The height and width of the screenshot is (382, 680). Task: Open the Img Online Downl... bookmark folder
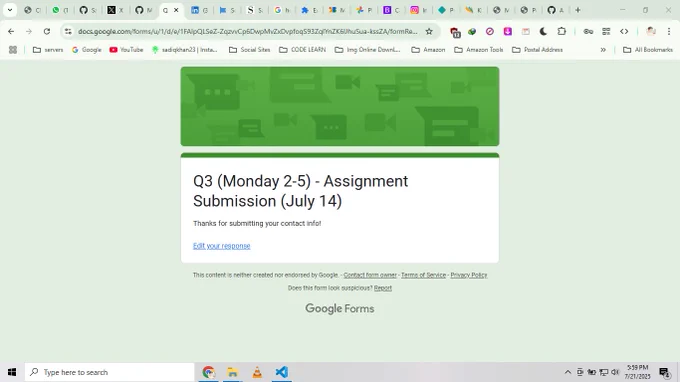point(367,50)
